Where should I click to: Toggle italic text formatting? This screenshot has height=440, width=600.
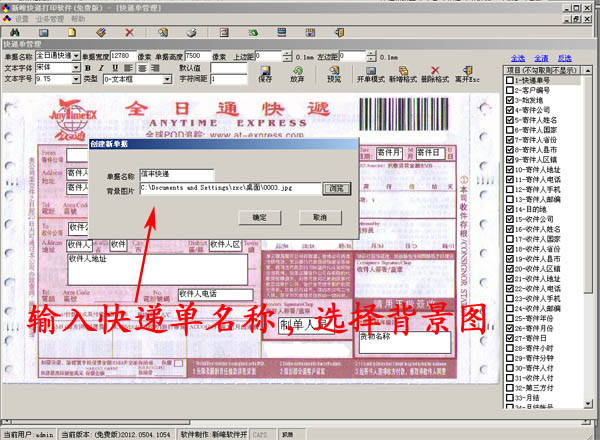tap(101, 68)
